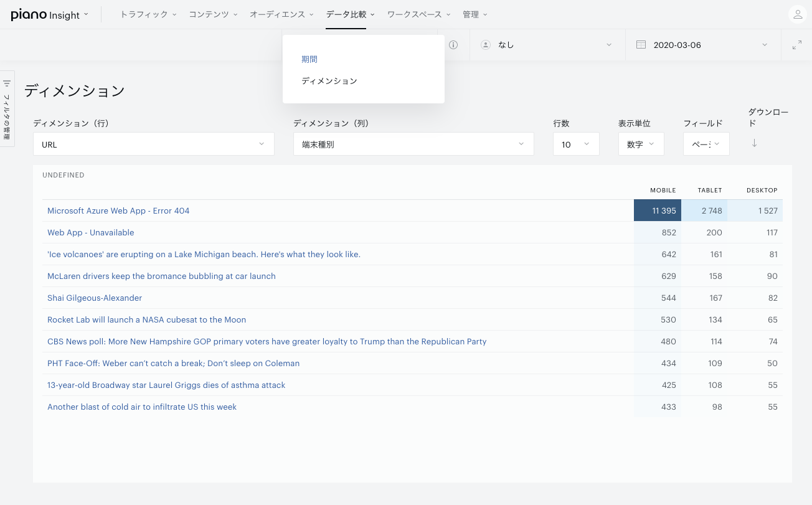
Task: Click the 642 mobile value cell
Action: click(x=658, y=254)
